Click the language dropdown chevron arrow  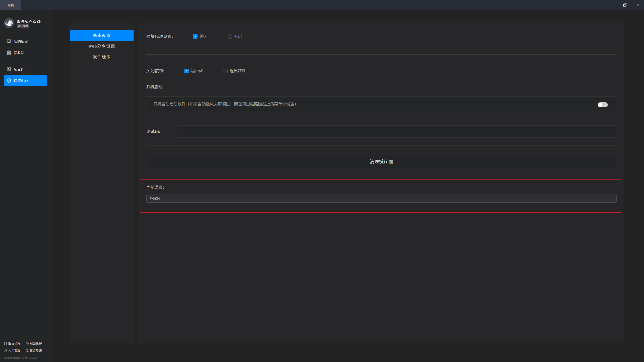pyautogui.click(x=611, y=199)
